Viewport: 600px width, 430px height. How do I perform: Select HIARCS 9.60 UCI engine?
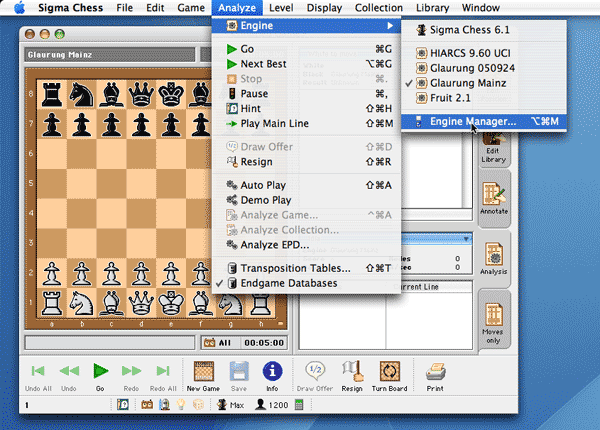click(x=484, y=53)
